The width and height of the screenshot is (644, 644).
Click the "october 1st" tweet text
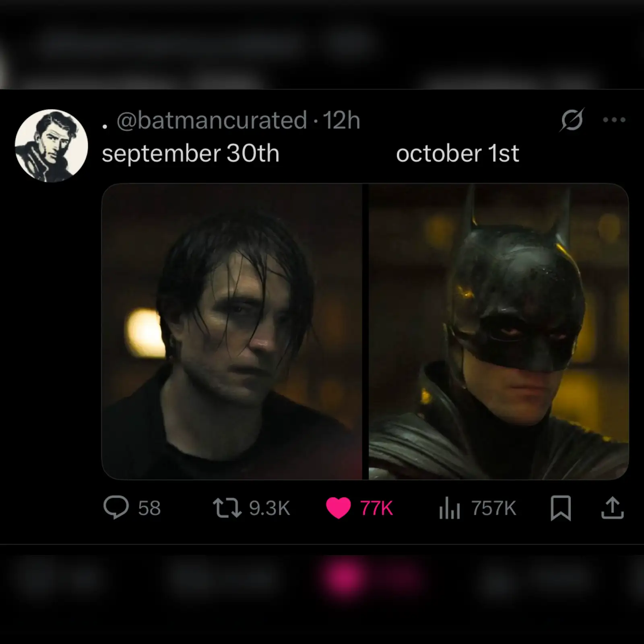(x=457, y=154)
